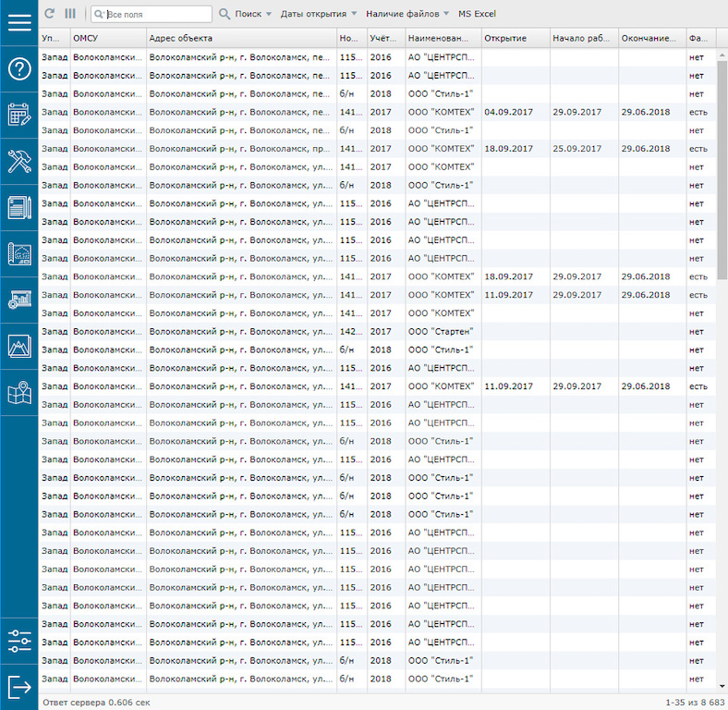728x710 pixels.
Task: Open the document with pencil sidebar icon
Action: [19, 207]
